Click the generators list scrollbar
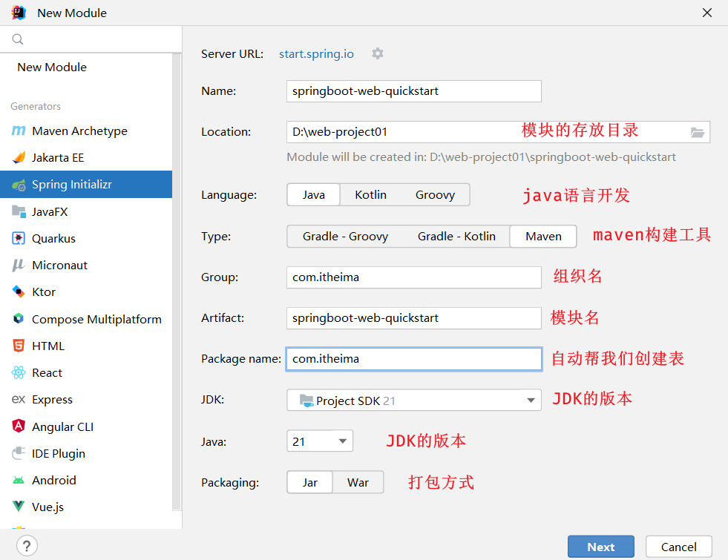 click(177, 282)
